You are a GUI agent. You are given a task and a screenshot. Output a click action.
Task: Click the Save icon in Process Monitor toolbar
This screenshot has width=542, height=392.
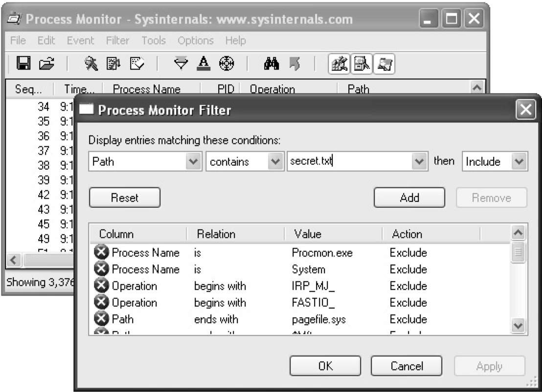23,64
